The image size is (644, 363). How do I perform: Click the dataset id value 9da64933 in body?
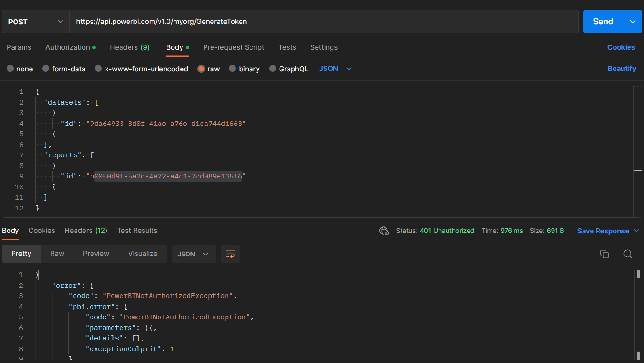[x=166, y=124]
